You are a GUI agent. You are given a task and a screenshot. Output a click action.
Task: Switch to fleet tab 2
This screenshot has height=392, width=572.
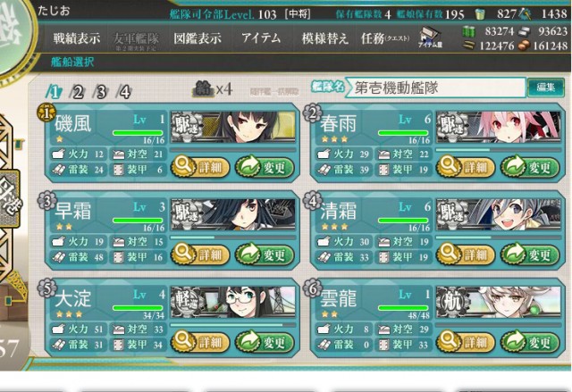click(78, 92)
